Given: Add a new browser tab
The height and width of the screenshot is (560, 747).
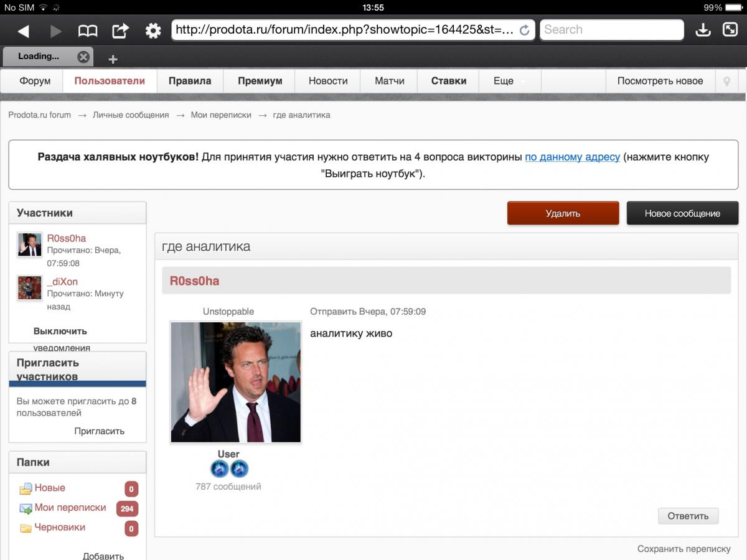Looking at the screenshot, I should (113, 59).
